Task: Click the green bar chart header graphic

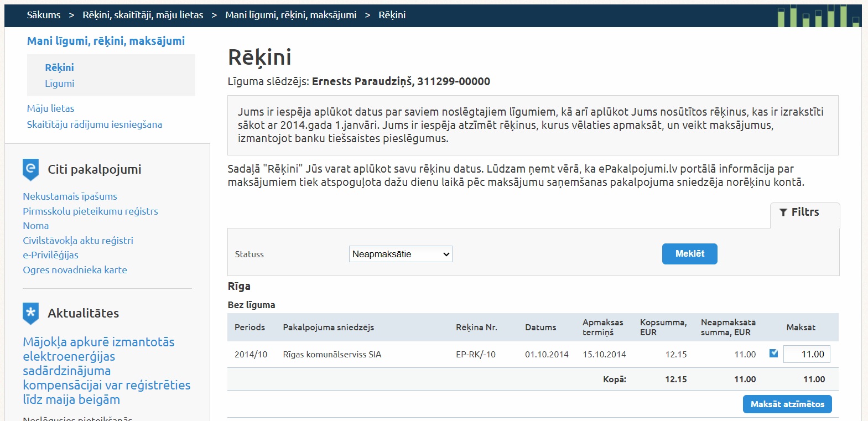Action: point(818,15)
